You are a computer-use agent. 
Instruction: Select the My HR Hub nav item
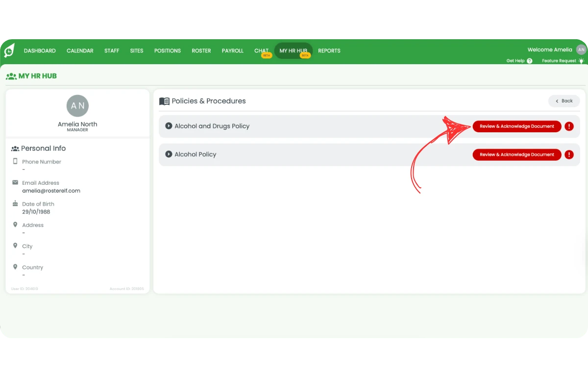294,51
